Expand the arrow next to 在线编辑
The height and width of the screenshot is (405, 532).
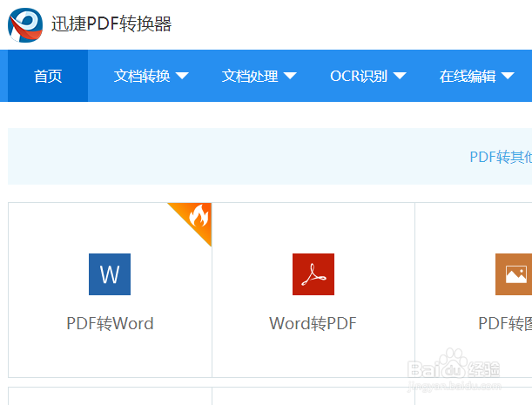[508, 76]
